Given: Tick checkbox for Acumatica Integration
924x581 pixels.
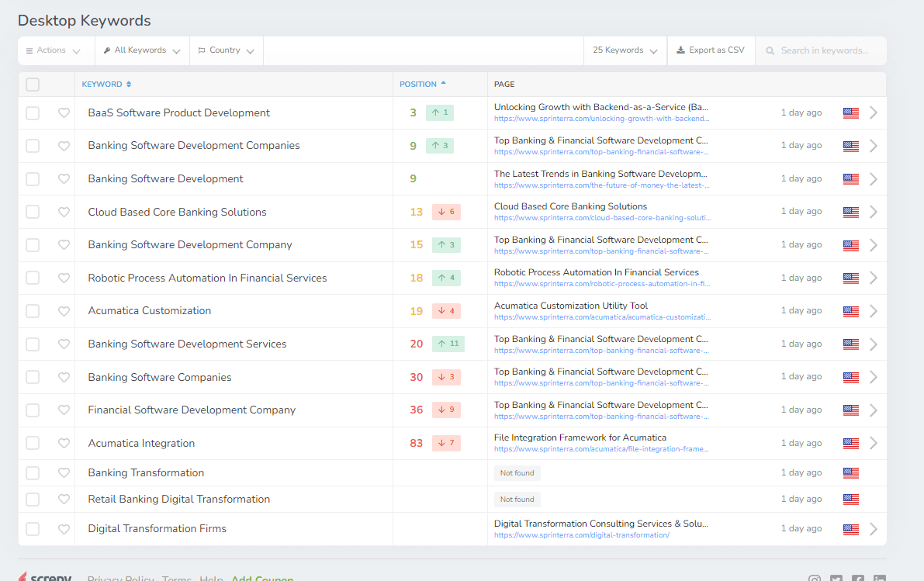Looking at the screenshot, I should (x=33, y=443).
